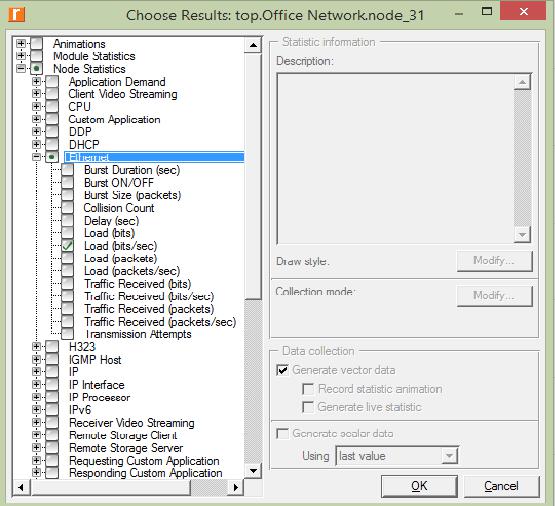Screen dimensions: 555x506
Task: Select Requesting Custom Application item
Action: point(144,461)
